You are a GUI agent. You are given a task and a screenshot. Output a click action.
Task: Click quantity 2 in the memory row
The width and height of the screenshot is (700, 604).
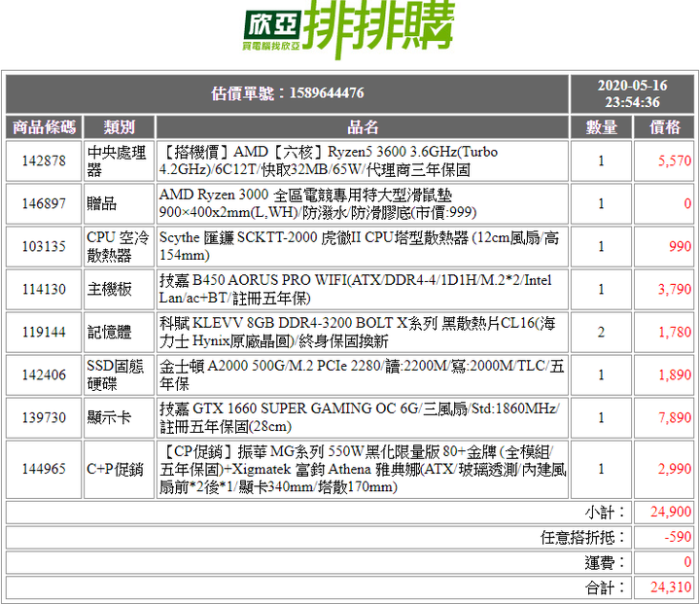click(x=602, y=333)
